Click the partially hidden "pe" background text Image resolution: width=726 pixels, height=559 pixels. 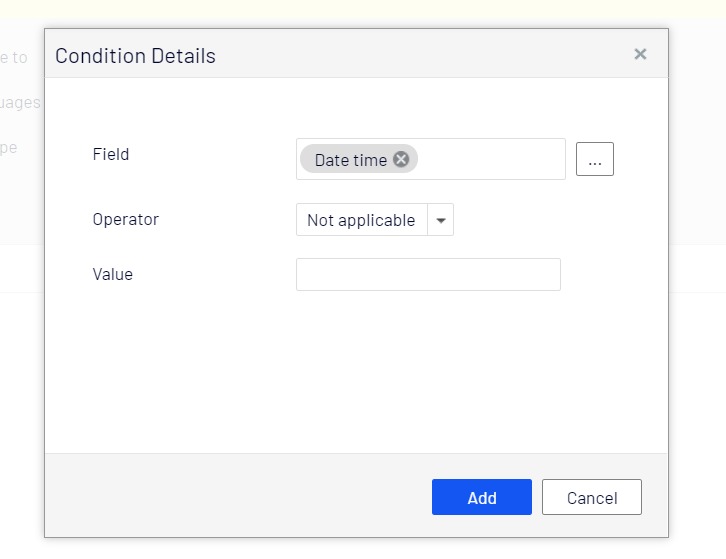coord(9,147)
